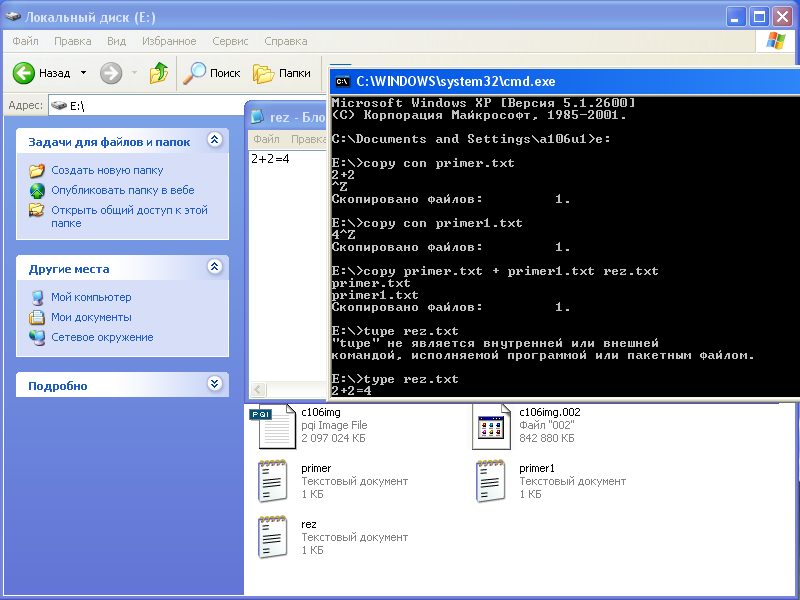Screen dimensions: 800x600
Task: Open the Search (Поиск) pane
Action: 212,73
